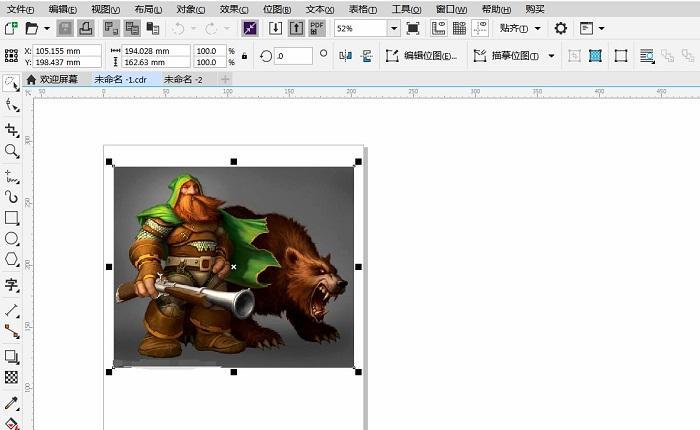The height and width of the screenshot is (430, 700).
Task: Select the Zoom magnifier tool
Action: click(x=11, y=151)
